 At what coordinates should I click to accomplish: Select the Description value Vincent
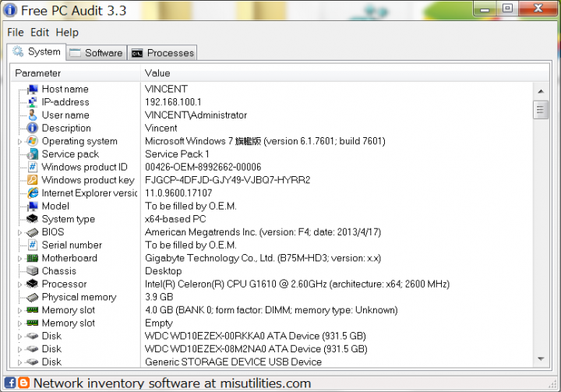pos(161,128)
